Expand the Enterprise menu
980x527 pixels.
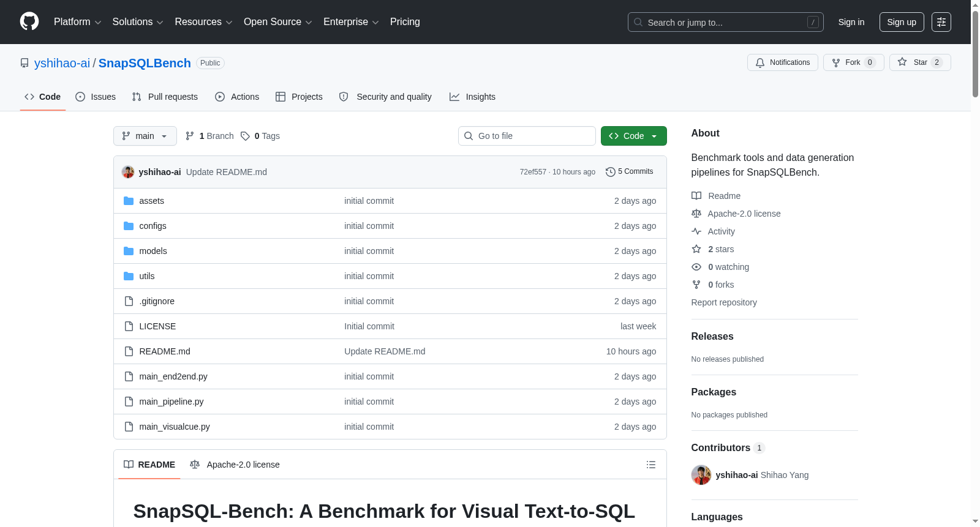pyautogui.click(x=351, y=22)
